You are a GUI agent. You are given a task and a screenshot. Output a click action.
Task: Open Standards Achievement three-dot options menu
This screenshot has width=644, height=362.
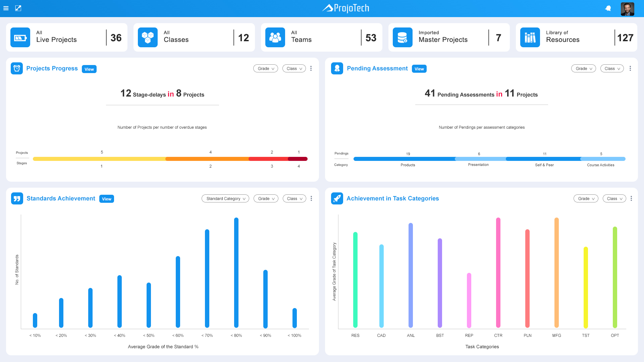point(311,198)
